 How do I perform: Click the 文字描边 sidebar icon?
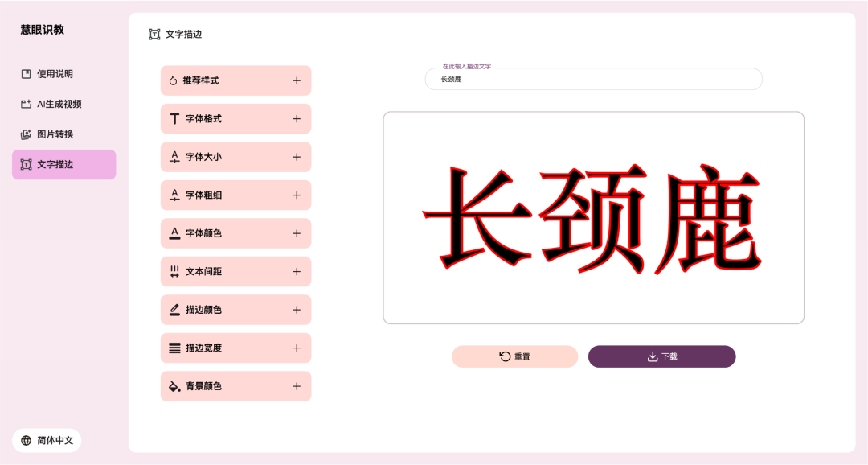coord(26,165)
